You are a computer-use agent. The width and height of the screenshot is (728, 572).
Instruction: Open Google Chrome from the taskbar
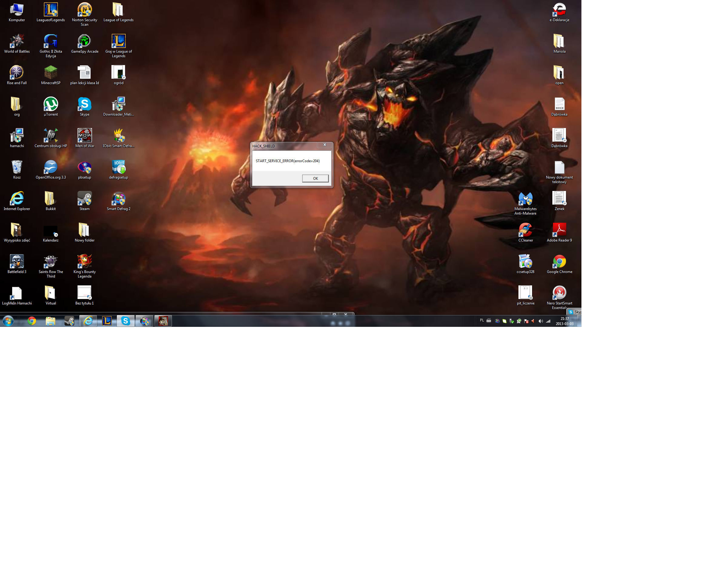click(x=32, y=321)
